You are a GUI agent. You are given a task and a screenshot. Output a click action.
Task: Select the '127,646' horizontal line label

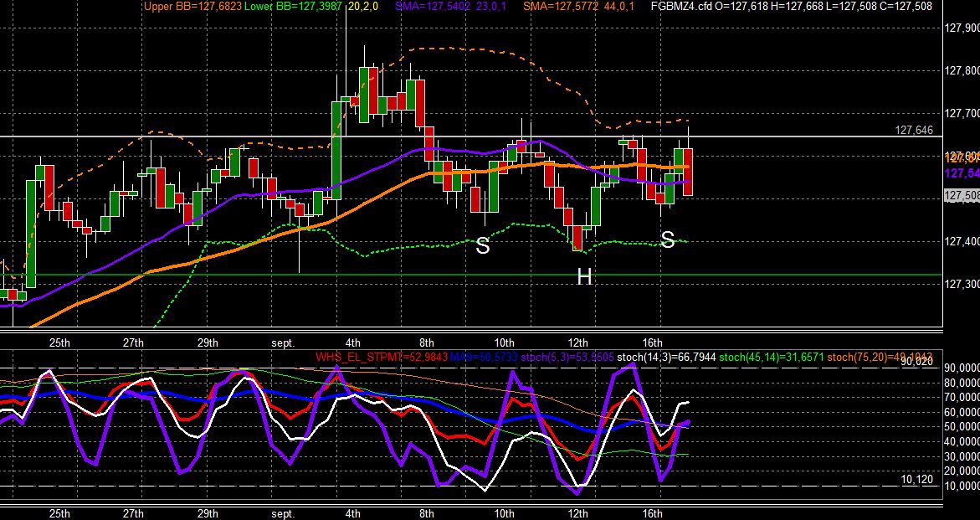914,130
